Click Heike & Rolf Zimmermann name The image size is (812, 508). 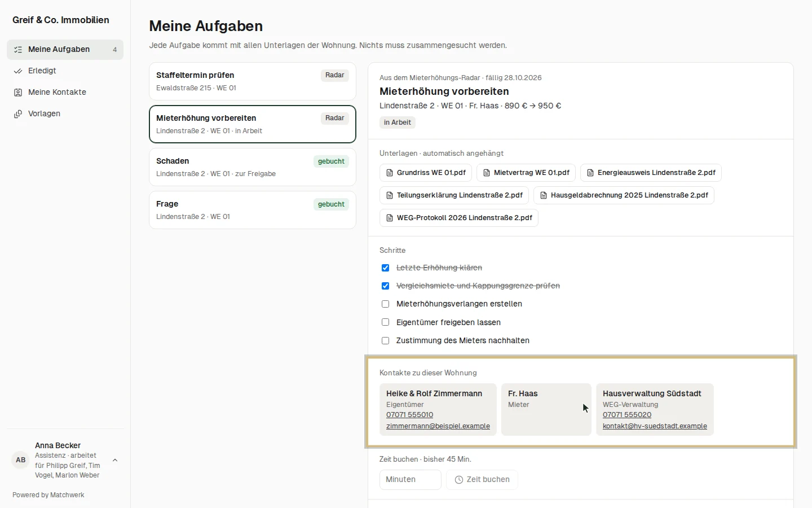point(434,393)
